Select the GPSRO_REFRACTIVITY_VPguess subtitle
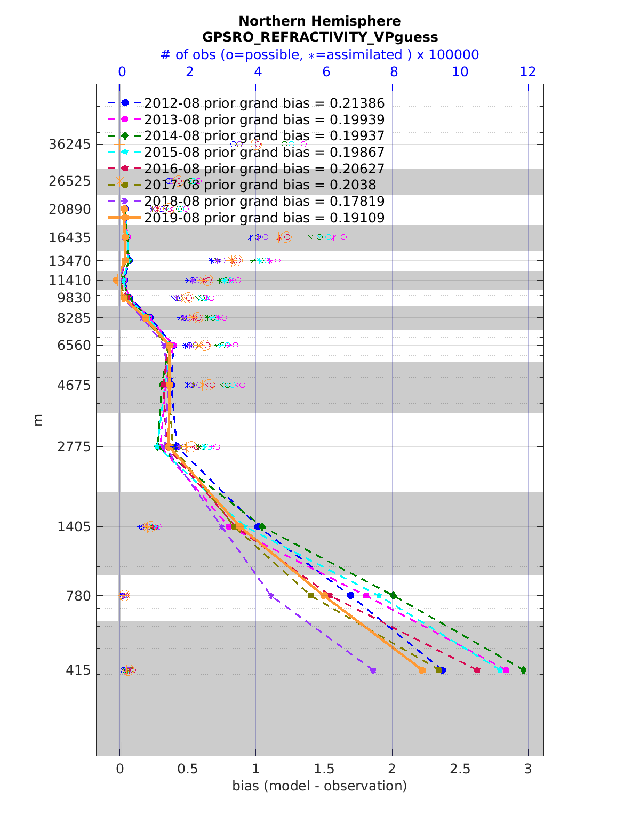 click(x=319, y=37)
